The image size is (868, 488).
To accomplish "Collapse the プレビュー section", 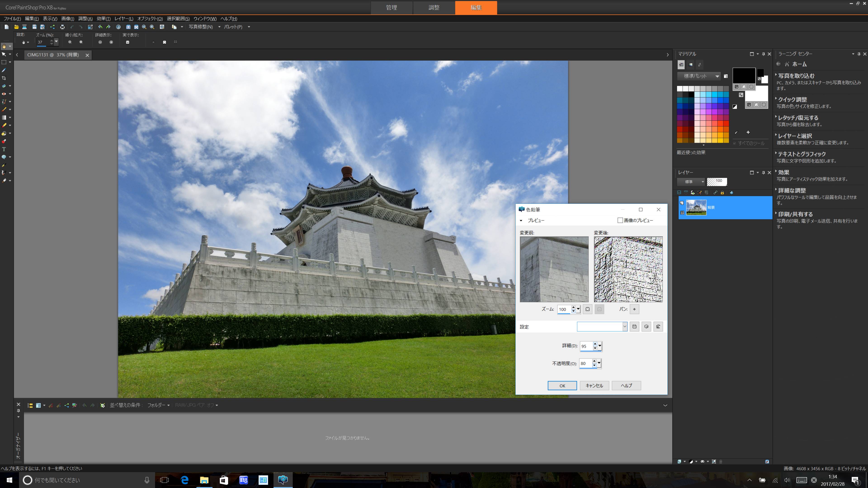I will 521,221.
